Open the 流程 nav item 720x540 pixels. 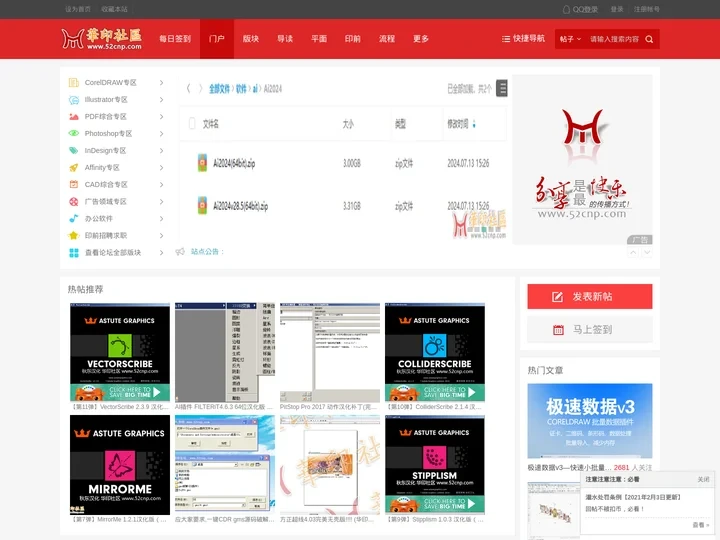[x=387, y=39]
